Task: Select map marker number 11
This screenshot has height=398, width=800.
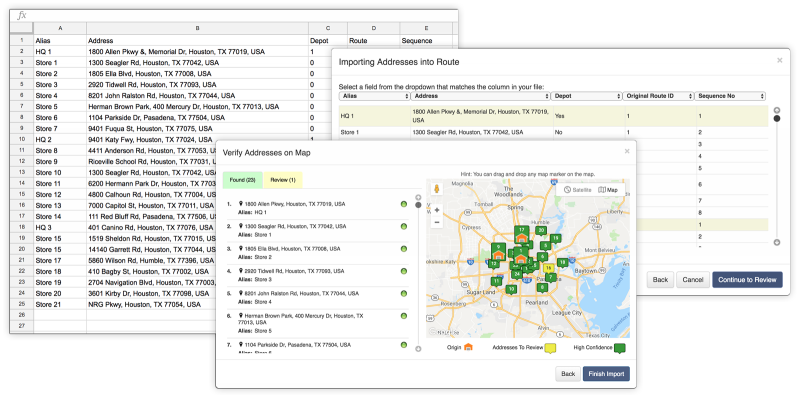Action: tap(496, 281)
